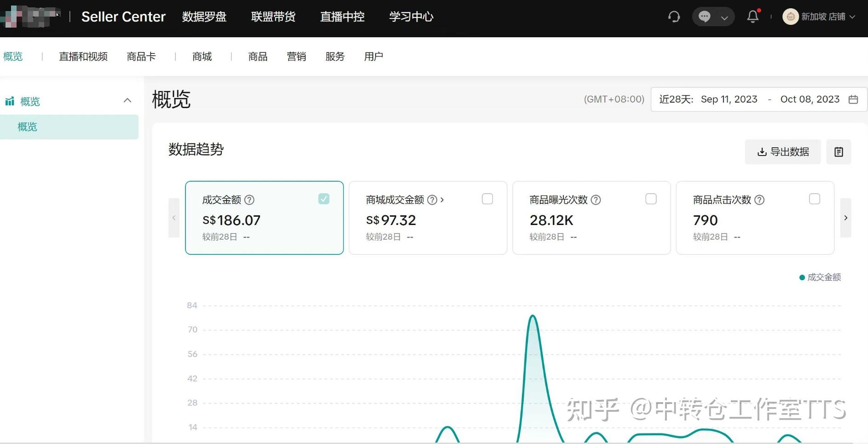Screen dimensions: 868x444
Task: Show help for 商品点击次数
Action: pyautogui.click(x=759, y=200)
